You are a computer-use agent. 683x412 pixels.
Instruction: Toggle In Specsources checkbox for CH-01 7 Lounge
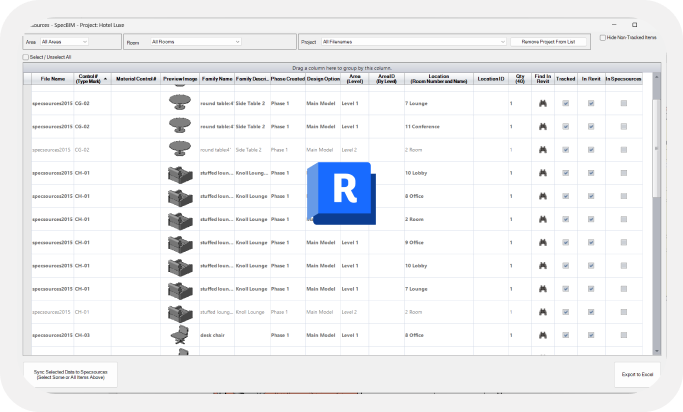[x=624, y=289]
